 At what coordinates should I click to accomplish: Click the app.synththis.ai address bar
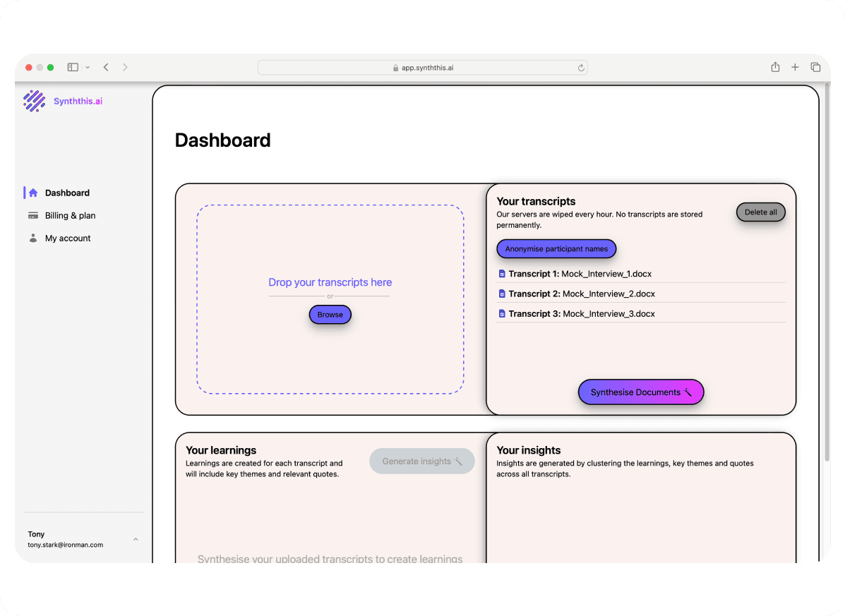(x=422, y=68)
